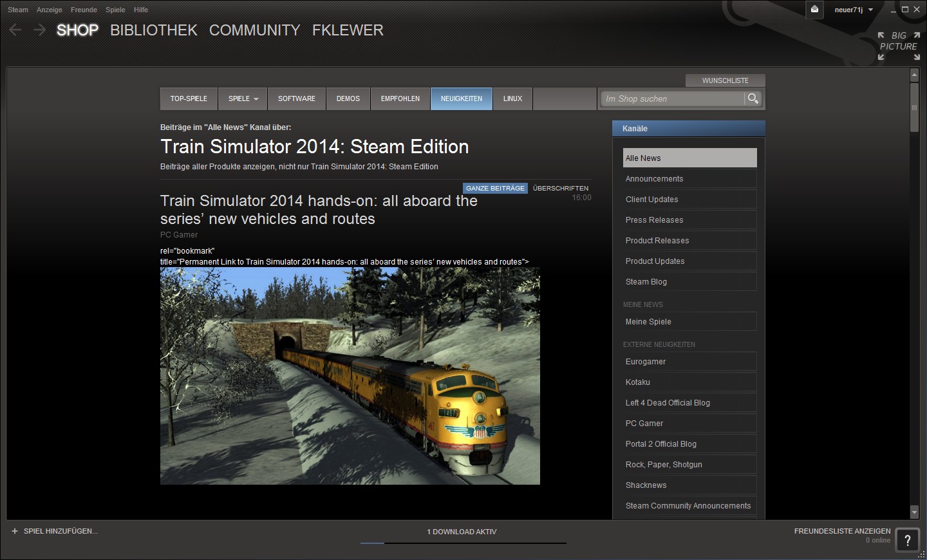Image resolution: width=927 pixels, height=560 pixels.
Task: Switch to Überschriften view
Action: 561,188
